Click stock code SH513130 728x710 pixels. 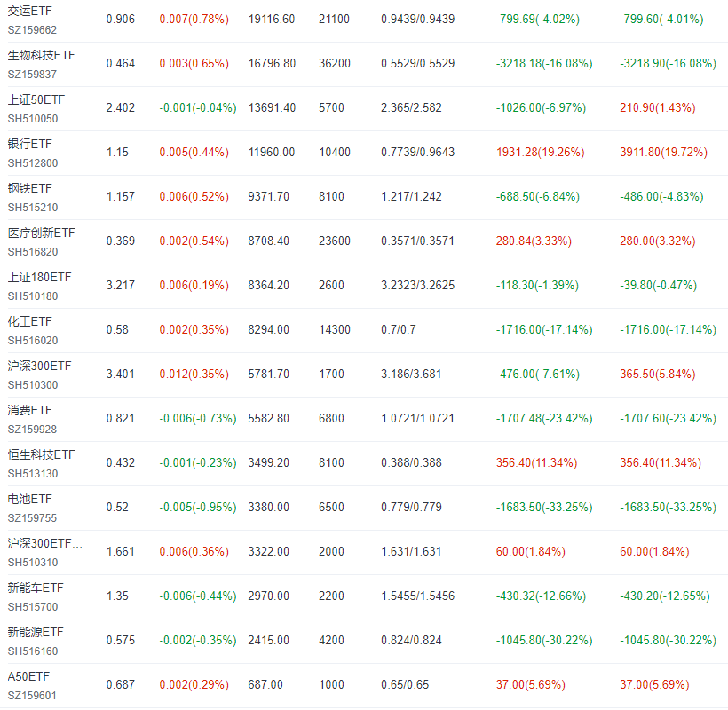point(33,474)
